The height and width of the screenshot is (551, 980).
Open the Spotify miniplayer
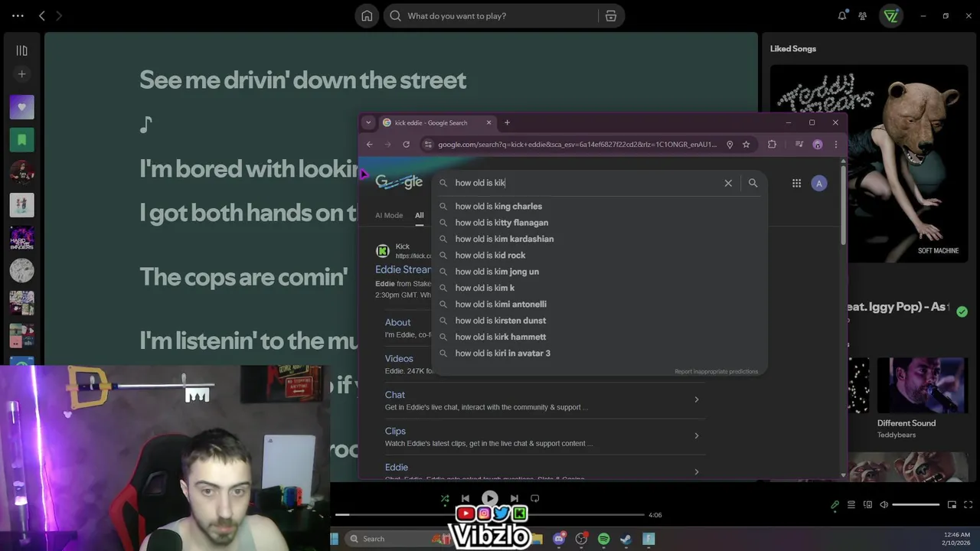tap(952, 505)
